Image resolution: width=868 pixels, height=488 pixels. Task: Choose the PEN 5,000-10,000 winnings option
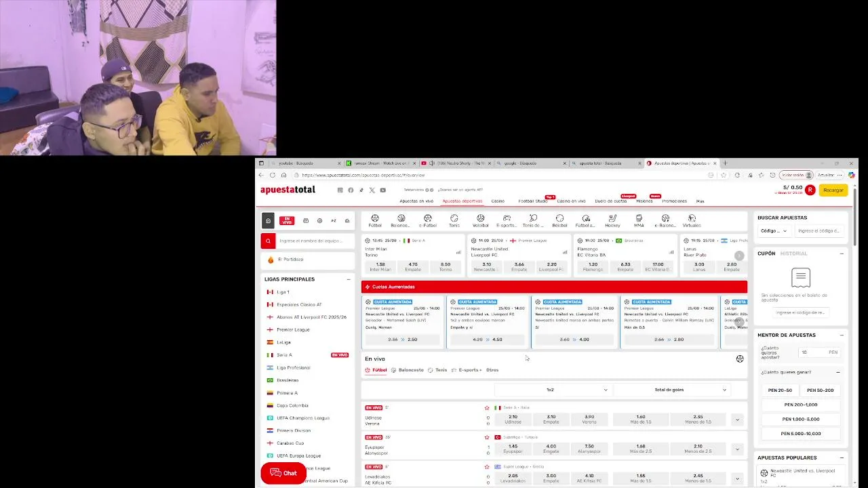(801, 434)
